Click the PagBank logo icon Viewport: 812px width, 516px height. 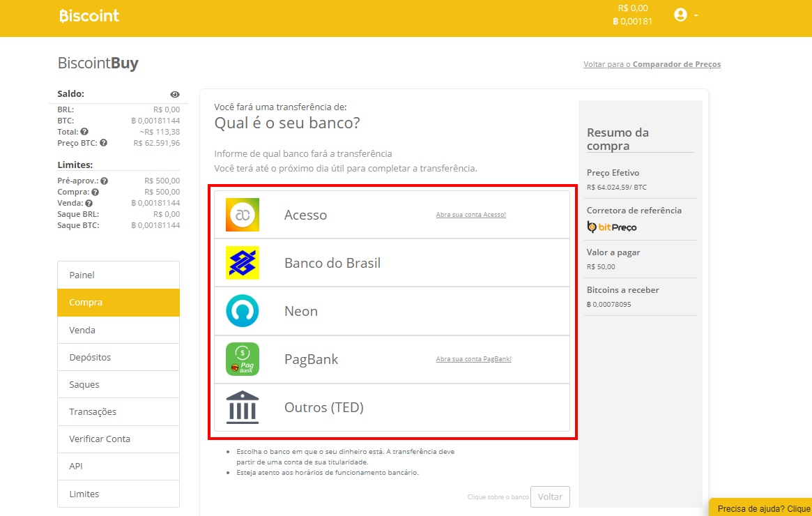243,359
